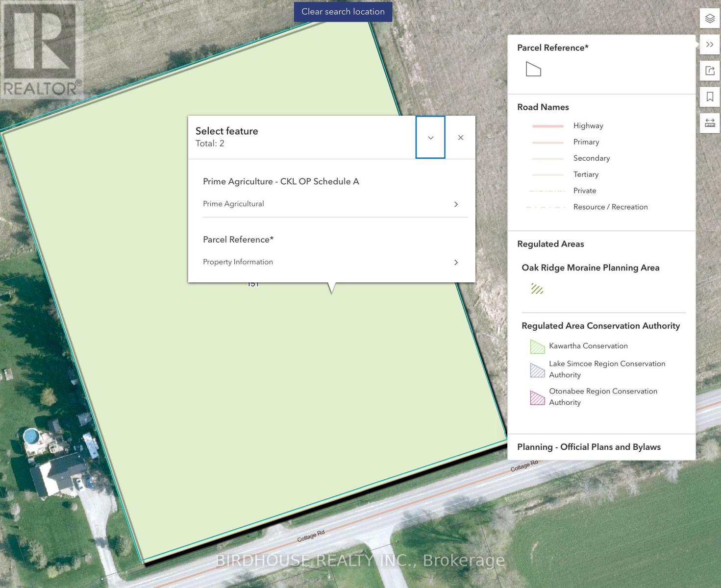The height and width of the screenshot is (588, 721).
Task: Close the Select feature popup
Action: click(x=461, y=138)
